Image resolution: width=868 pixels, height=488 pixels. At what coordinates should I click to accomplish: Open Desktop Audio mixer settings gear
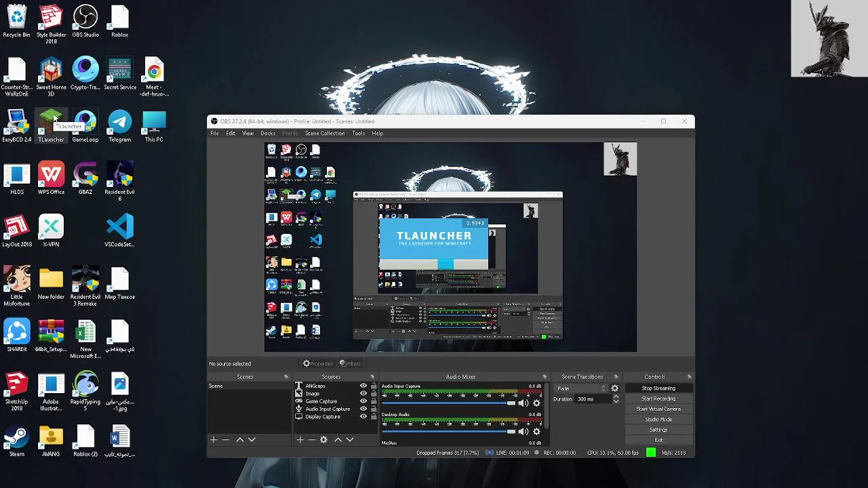[x=536, y=432]
